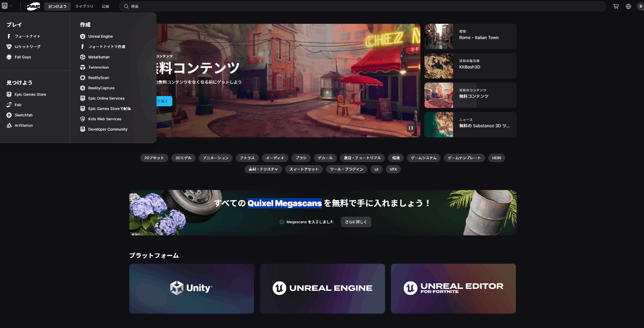Viewport: 644px width, 328px height.
Task: Open Sketchfab from the menu
Action: pyautogui.click(x=20, y=115)
